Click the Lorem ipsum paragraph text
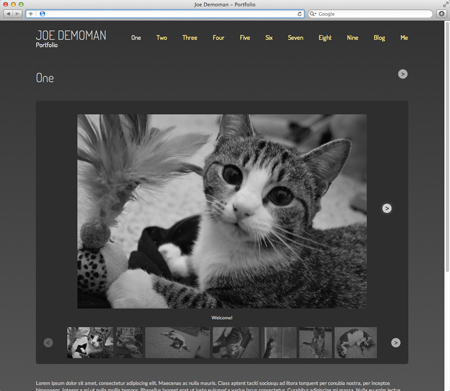Screen dimensions: 450x391 pos(218,386)
